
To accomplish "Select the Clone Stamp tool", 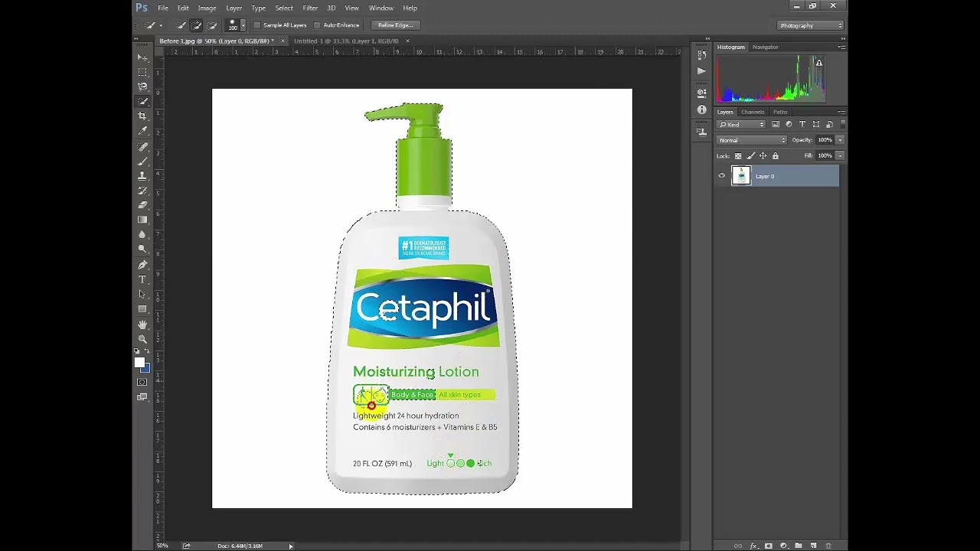I will 142,175.
